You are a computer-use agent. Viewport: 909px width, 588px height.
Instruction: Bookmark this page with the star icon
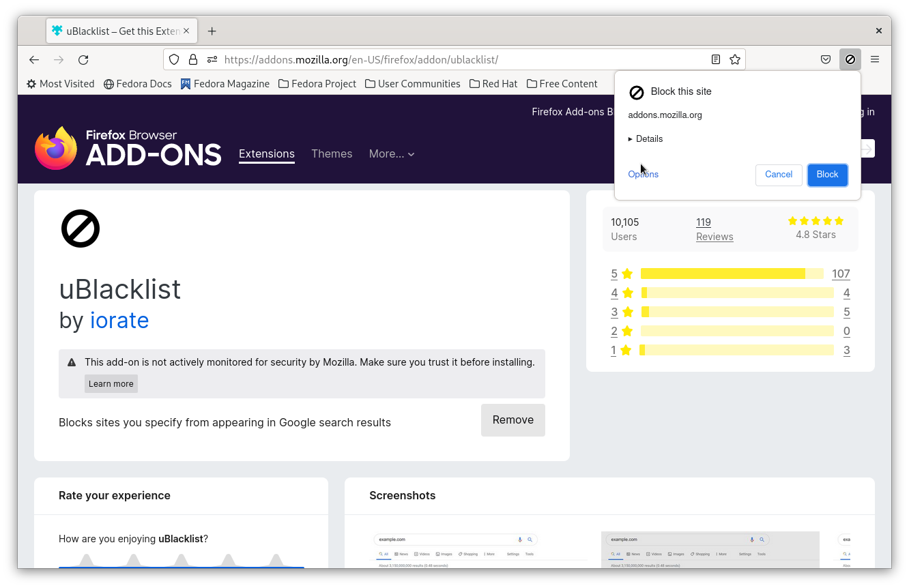tap(735, 59)
